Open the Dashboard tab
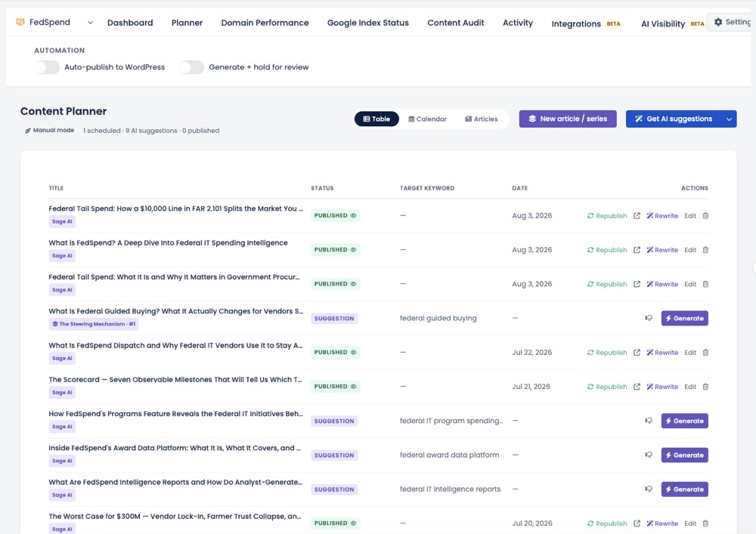 coord(130,23)
